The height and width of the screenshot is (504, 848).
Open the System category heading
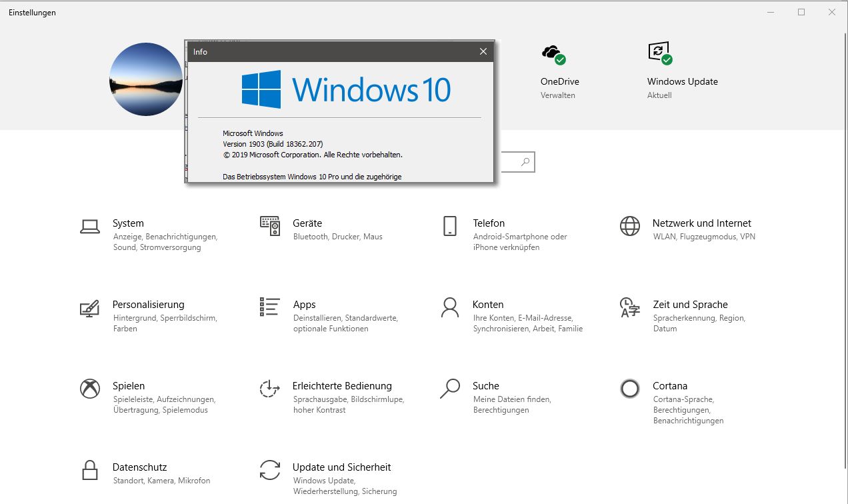128,223
